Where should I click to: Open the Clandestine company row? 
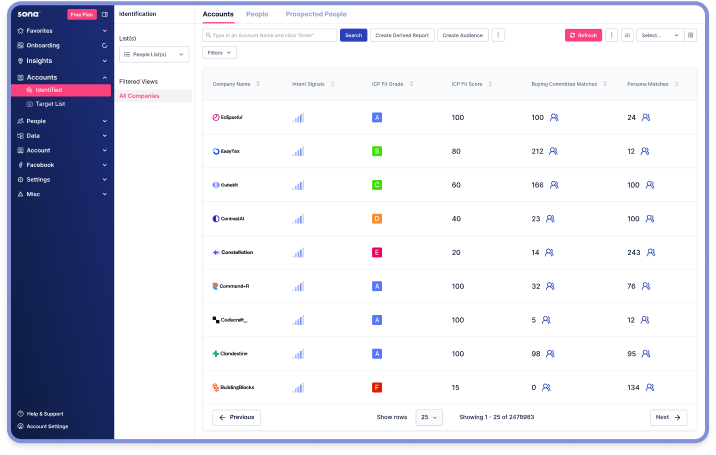(x=230, y=354)
